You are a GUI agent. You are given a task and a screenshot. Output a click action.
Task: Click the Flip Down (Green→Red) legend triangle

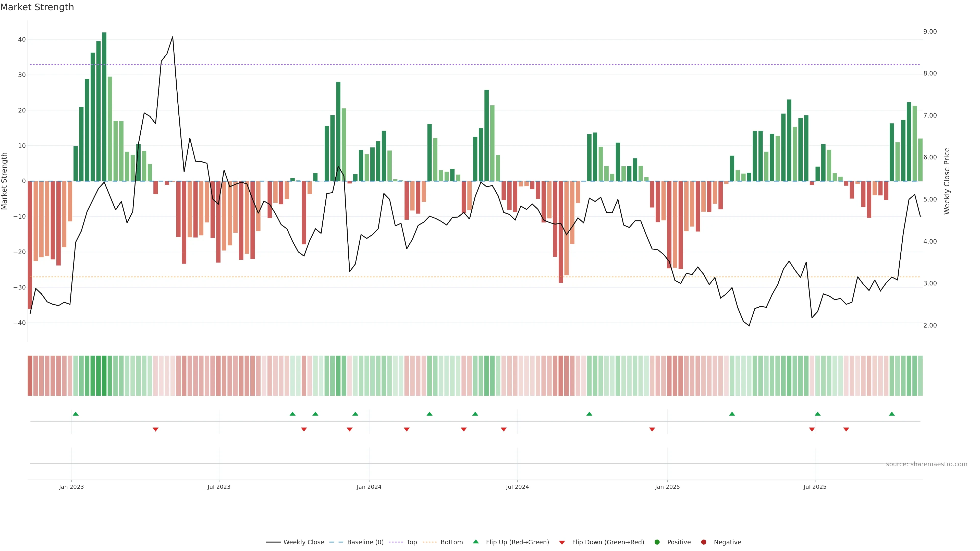(x=562, y=543)
